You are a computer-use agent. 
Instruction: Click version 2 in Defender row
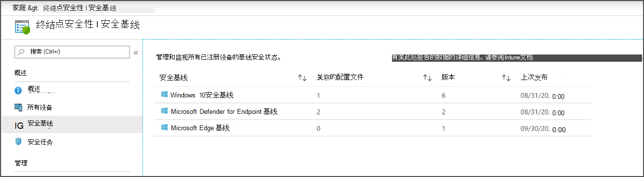click(444, 111)
